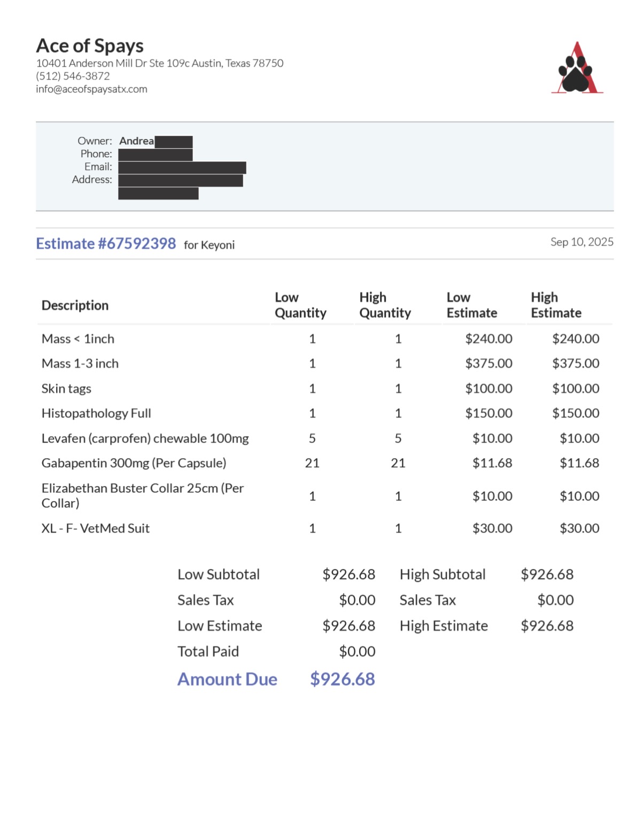Select the Estimate #67592398 heading
Image resolution: width=644 pixels, height=832 pixels.
tap(106, 244)
